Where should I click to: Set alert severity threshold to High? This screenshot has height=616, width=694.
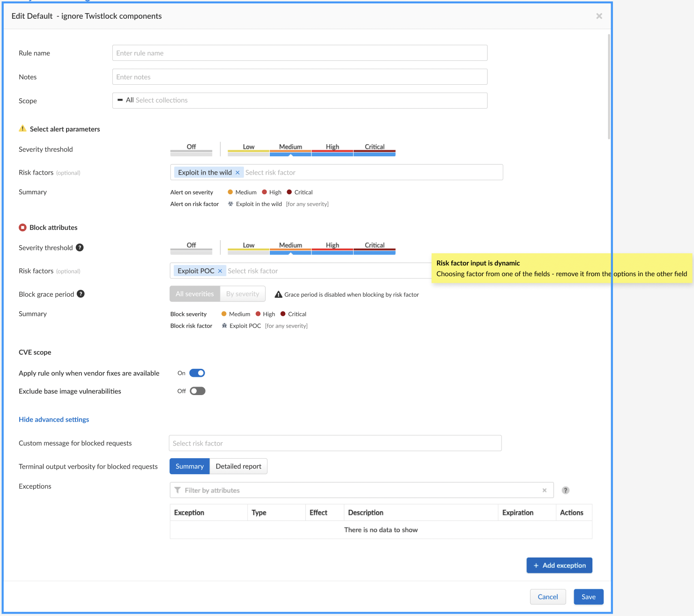[332, 149]
